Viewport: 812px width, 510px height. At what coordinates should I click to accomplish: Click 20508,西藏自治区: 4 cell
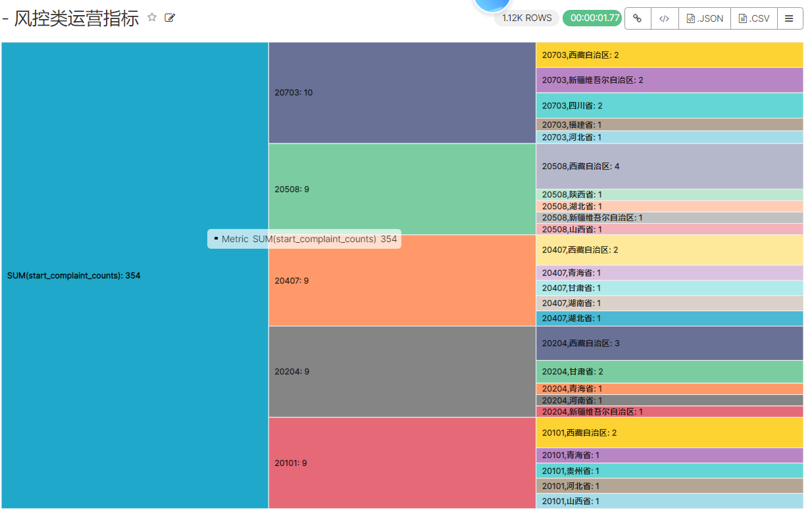(670, 166)
